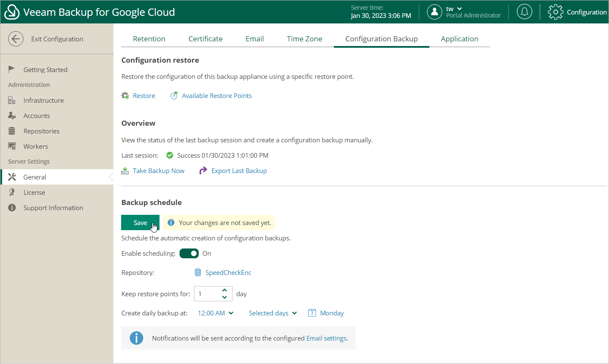This screenshot has width=609, height=364.
Task: Click the Accounts sidebar icon
Action: 12,116
